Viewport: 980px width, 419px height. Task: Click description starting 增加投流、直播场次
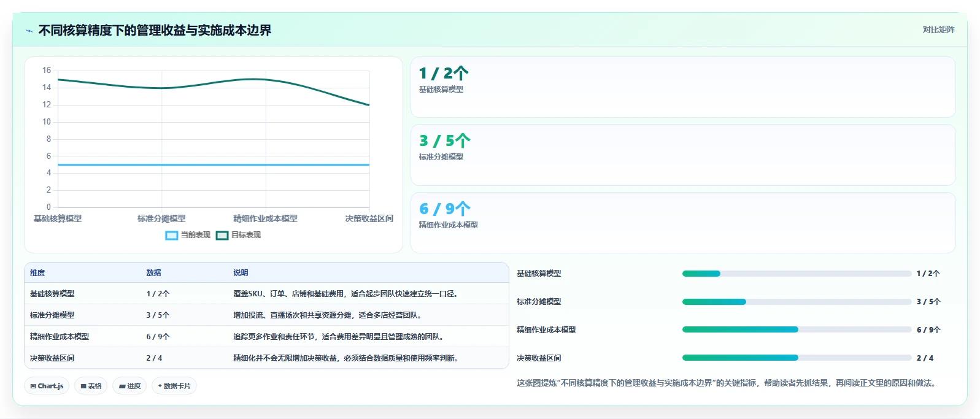(x=327, y=315)
